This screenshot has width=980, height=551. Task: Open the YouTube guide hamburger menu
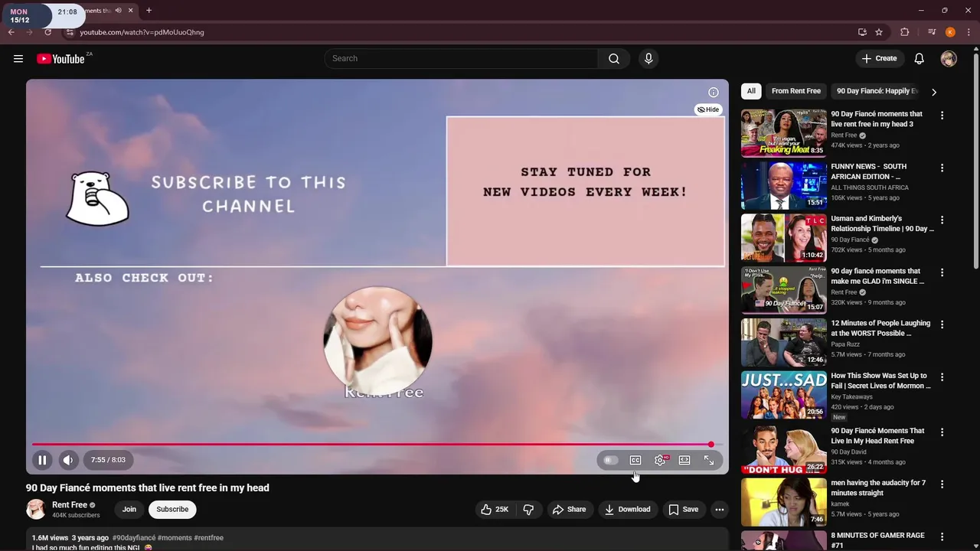pyautogui.click(x=18, y=59)
